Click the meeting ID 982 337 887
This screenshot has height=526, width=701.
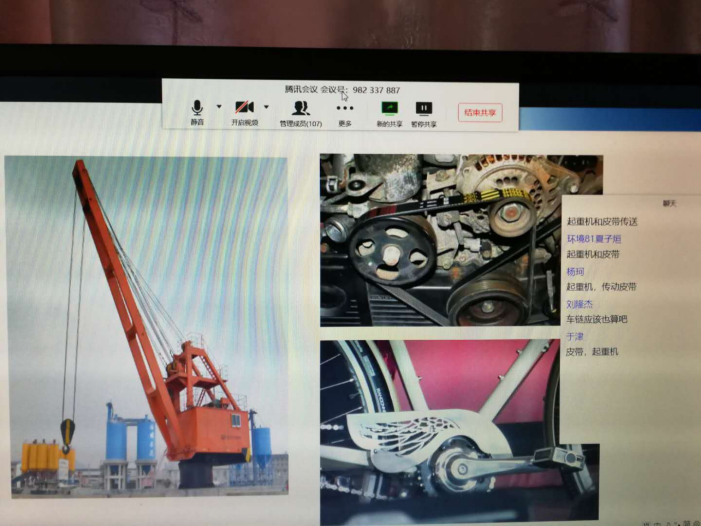click(x=376, y=89)
